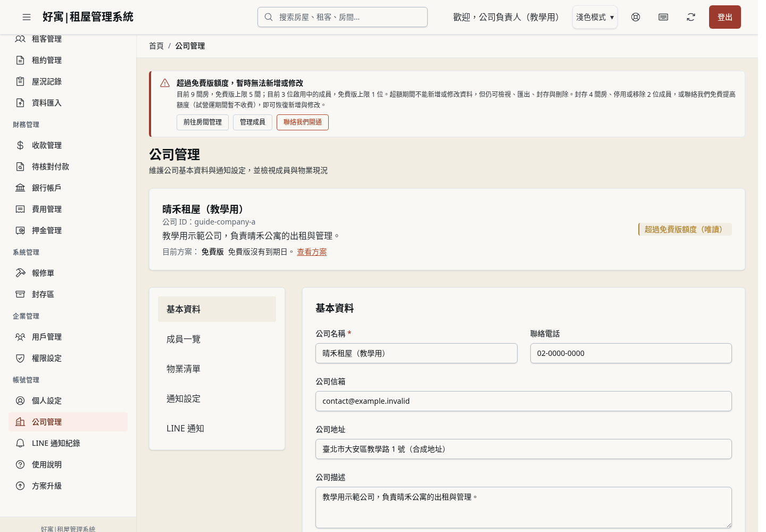The height and width of the screenshot is (532, 766).
Task: Open 方案升級 in the sidebar
Action: point(68,486)
